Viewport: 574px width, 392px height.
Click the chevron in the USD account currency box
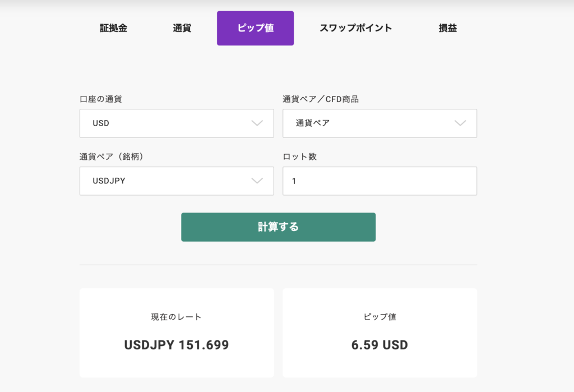tap(257, 123)
